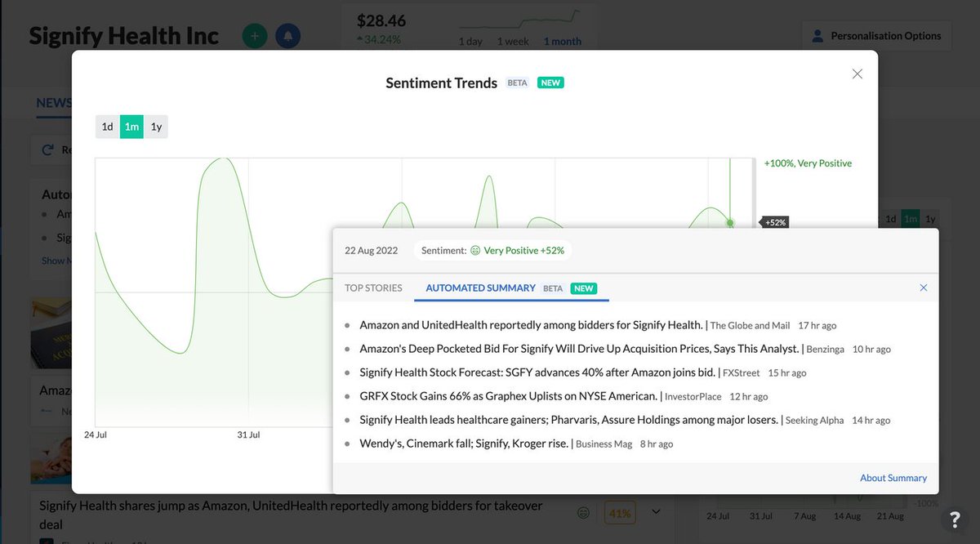Open the help question mark button
The width and height of the screenshot is (980, 544).
(955, 519)
